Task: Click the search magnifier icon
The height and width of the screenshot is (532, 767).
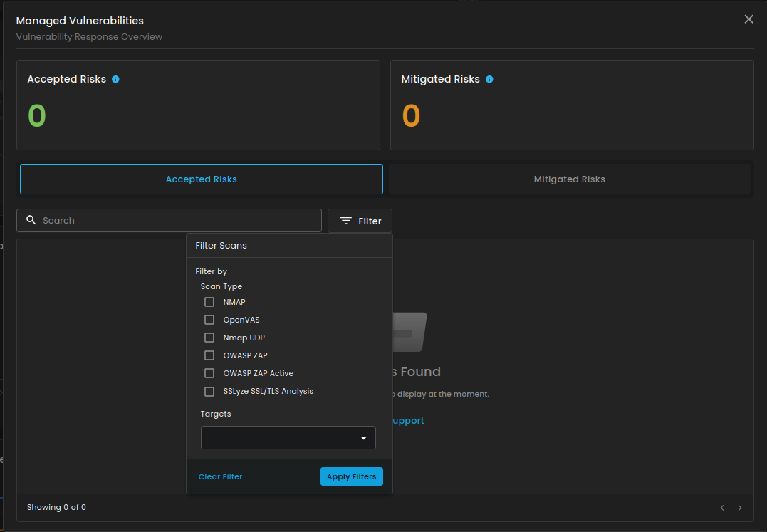Action: tap(31, 220)
